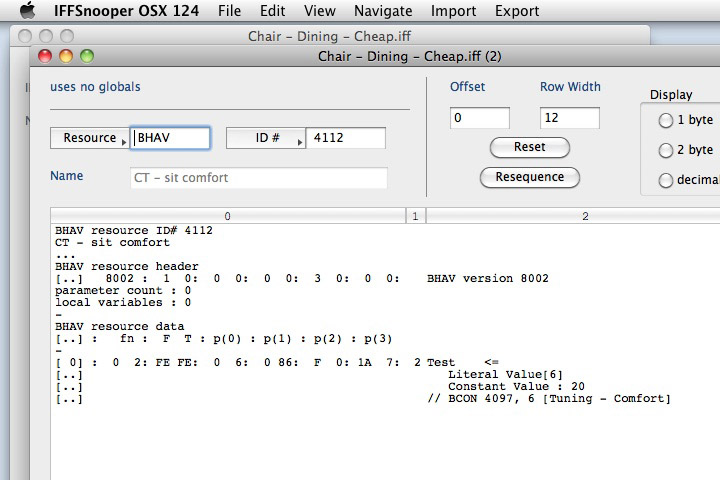
Task: Open the View menu
Action: [320, 11]
